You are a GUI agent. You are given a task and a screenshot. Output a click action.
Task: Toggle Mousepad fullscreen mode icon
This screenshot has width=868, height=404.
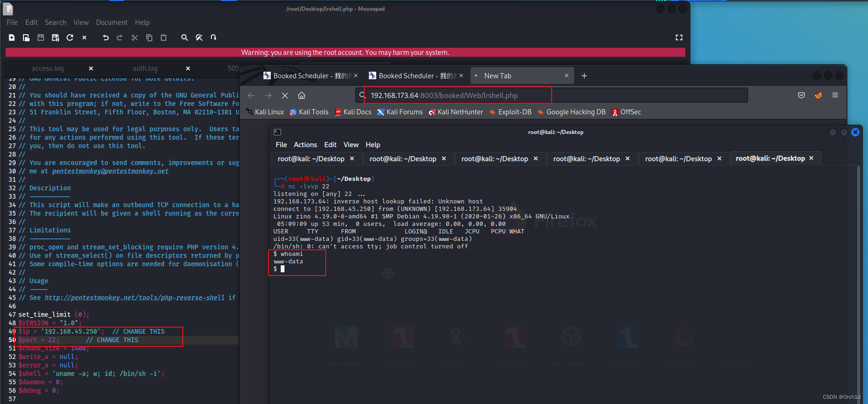[x=679, y=37]
